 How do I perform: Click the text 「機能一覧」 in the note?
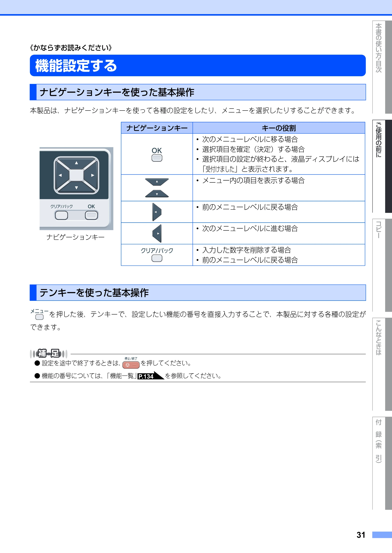click(x=122, y=376)
